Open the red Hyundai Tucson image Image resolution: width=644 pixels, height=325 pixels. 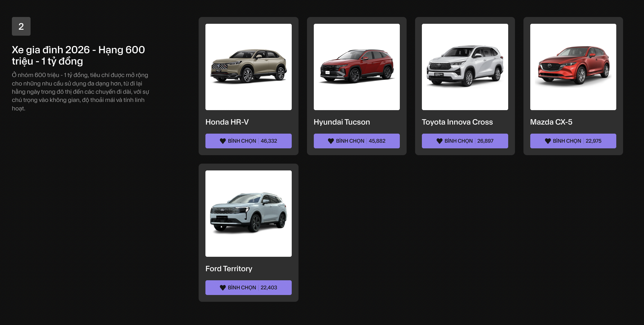tap(357, 67)
